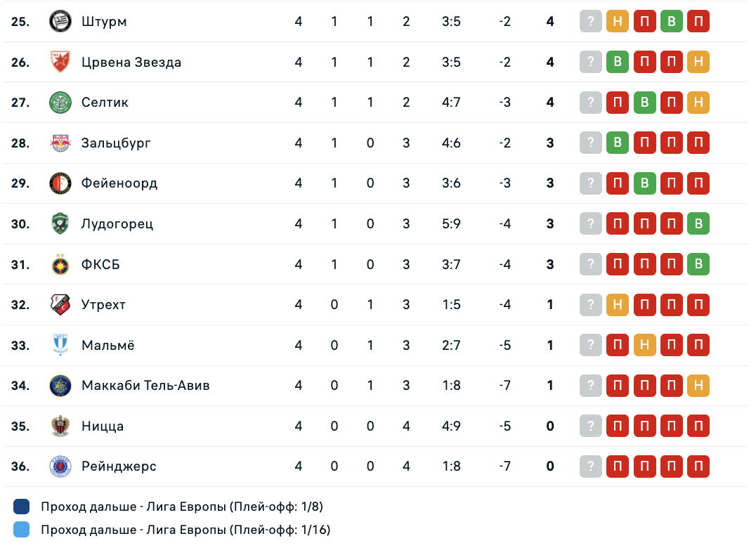Click the Утрехт club logo
Screen dimensions: 756x548
click(60, 305)
